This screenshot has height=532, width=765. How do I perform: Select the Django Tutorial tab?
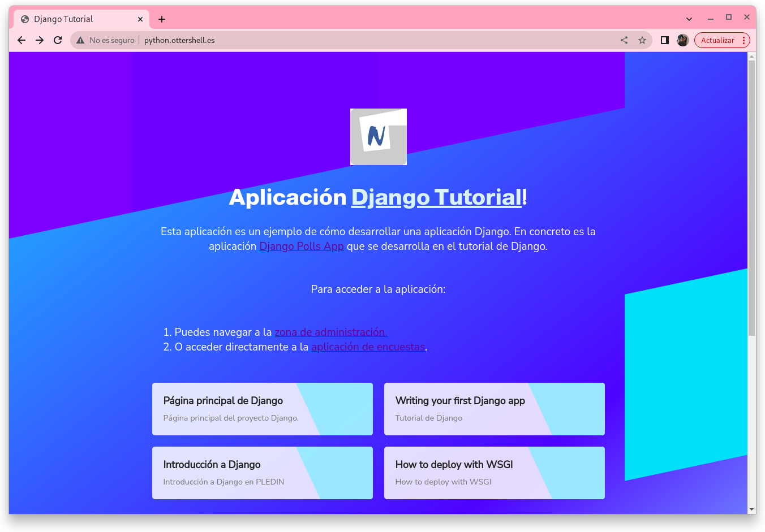click(74, 19)
